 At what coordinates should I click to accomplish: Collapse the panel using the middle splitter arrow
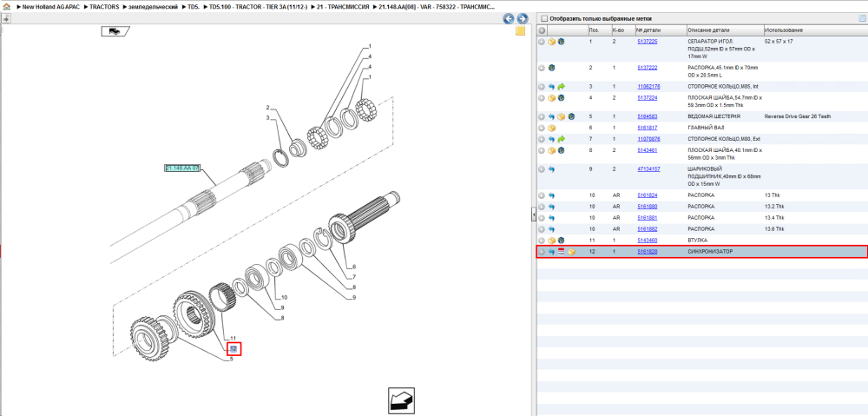(533, 214)
